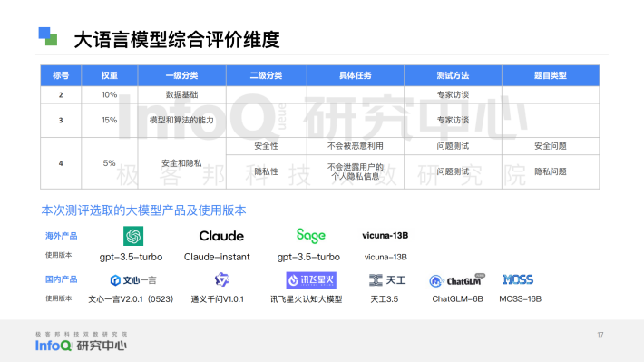The image size is (644, 362).
Task: Click the 文心一言 logo
Action: [x=133, y=280]
